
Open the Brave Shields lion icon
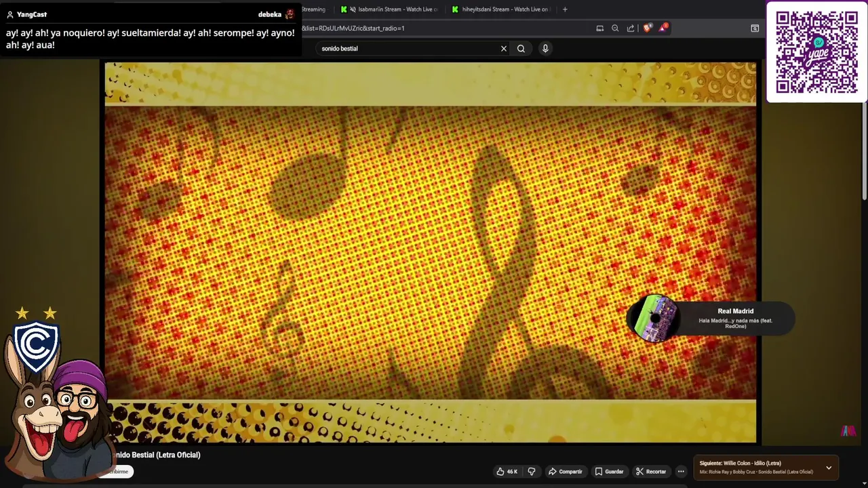[x=647, y=28]
